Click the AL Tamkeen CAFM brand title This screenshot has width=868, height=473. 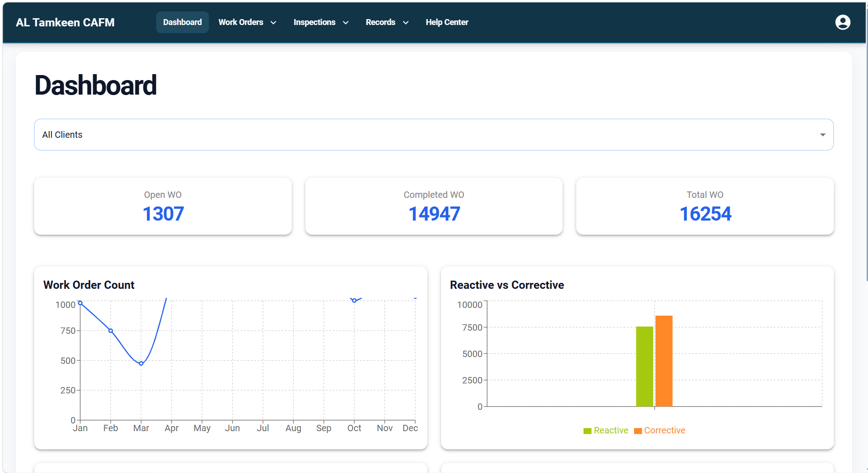click(65, 22)
